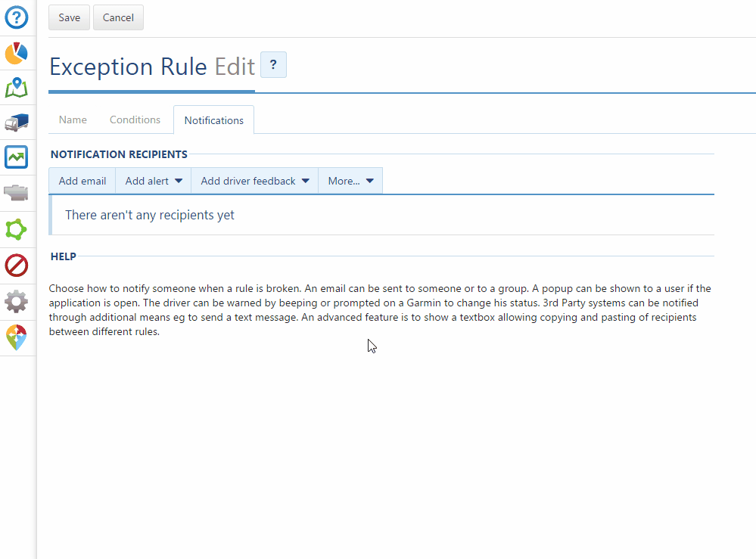This screenshot has width=756, height=559.
Task: Open the engine maintenance icon
Action: coord(17,193)
